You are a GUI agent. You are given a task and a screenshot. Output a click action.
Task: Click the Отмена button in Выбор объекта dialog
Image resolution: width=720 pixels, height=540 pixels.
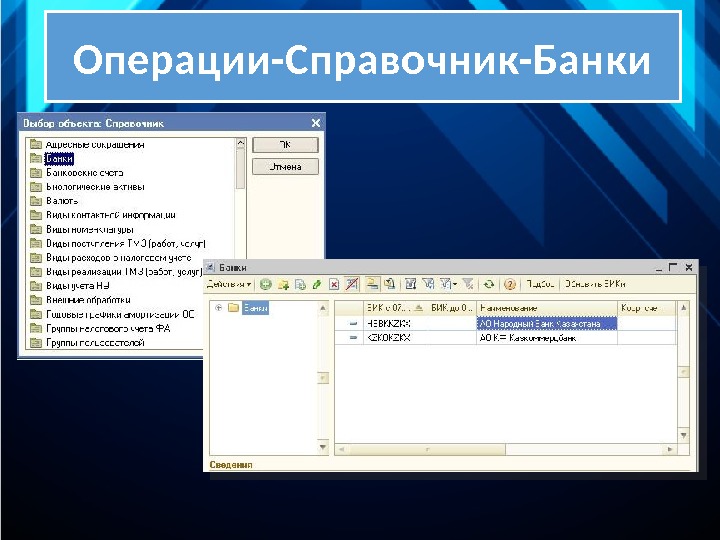pos(285,167)
